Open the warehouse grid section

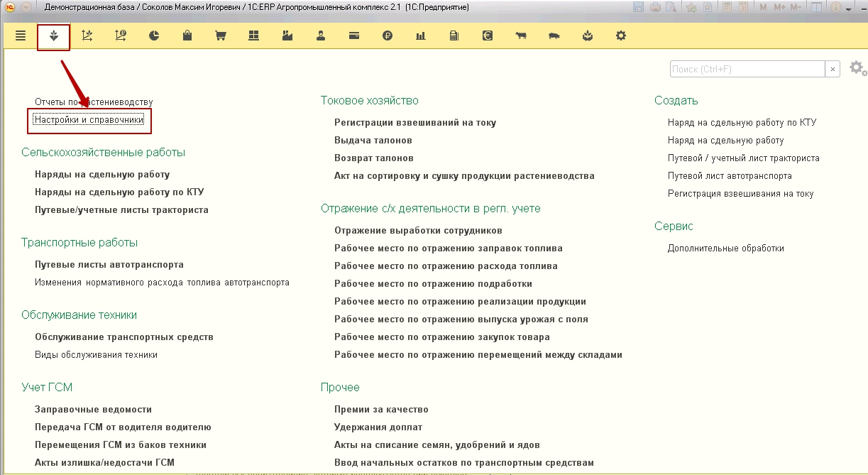point(253,36)
